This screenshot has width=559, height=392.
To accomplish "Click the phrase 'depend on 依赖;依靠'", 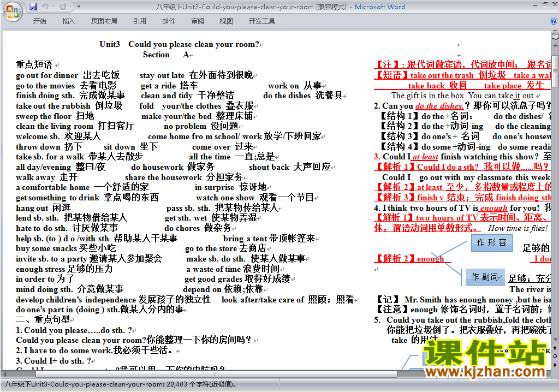I will 223,289.
